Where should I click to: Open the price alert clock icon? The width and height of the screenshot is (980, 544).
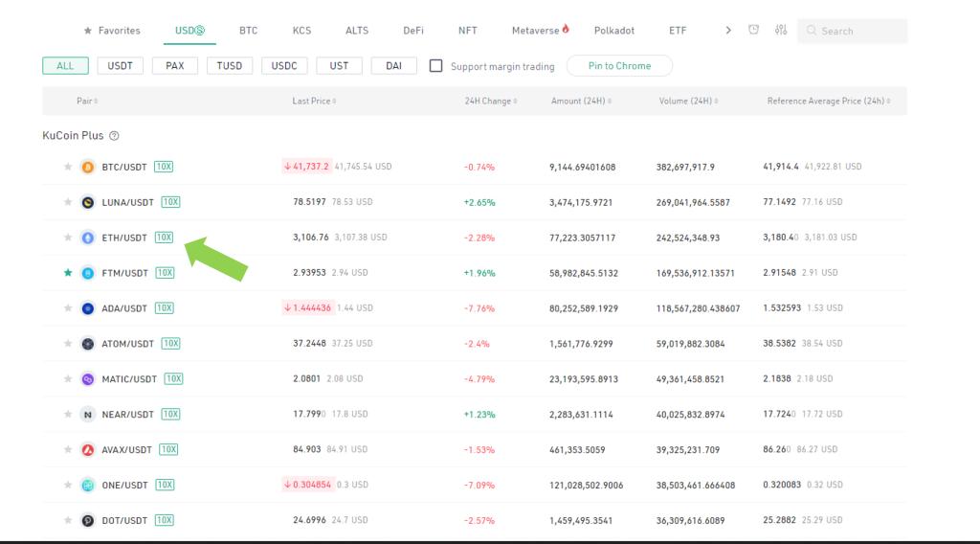tap(754, 30)
